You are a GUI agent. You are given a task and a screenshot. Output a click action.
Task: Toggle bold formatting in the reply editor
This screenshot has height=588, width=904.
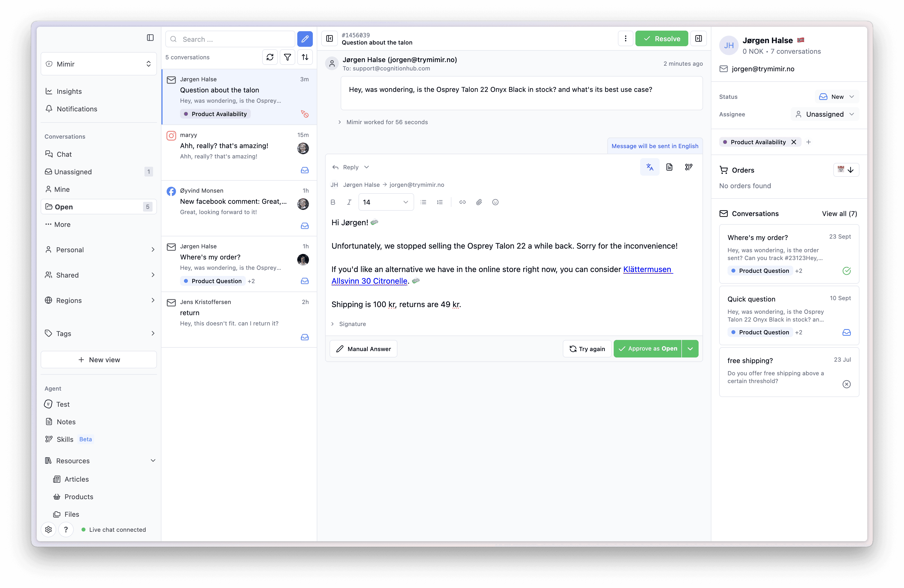pyautogui.click(x=333, y=202)
